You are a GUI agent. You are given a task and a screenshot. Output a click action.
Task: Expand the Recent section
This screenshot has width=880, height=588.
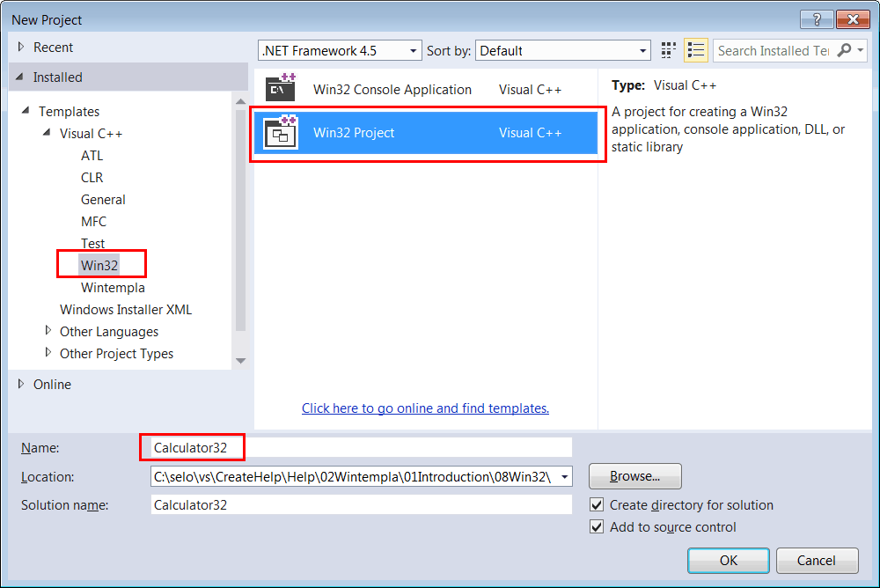(21, 48)
